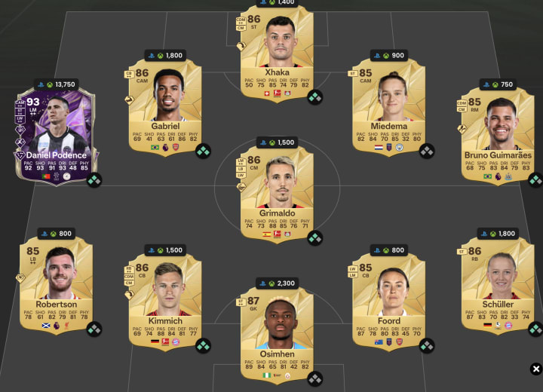Click the chemistry icon next to Xhaka's card

click(x=315, y=97)
